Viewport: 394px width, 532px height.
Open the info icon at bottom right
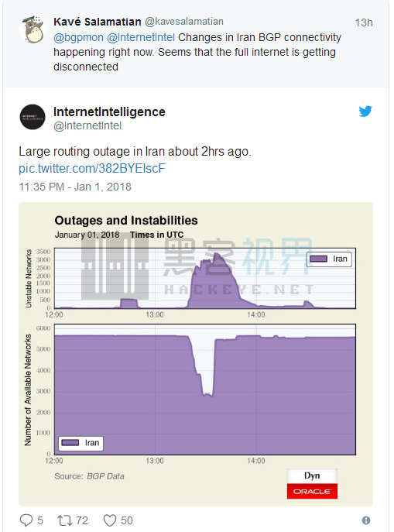366,520
